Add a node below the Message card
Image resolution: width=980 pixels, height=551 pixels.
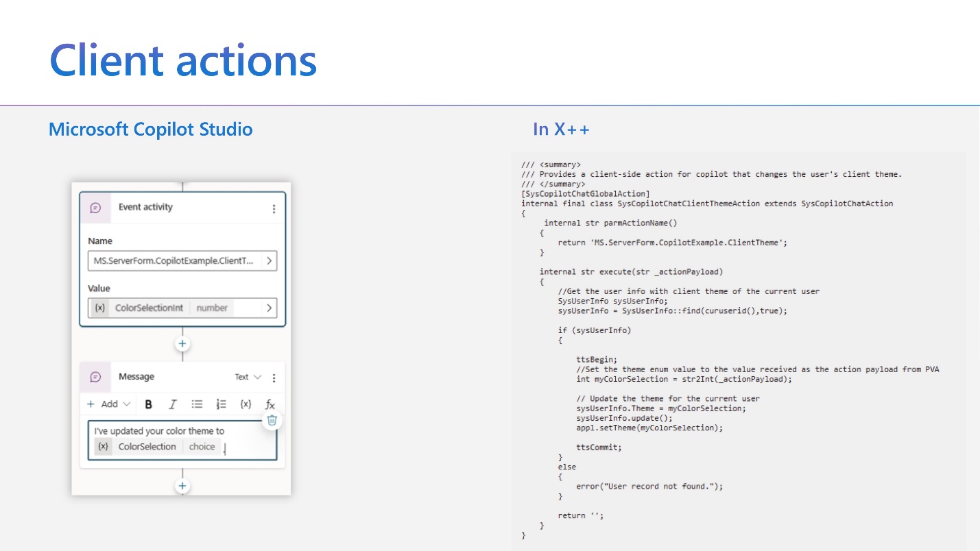coord(182,486)
